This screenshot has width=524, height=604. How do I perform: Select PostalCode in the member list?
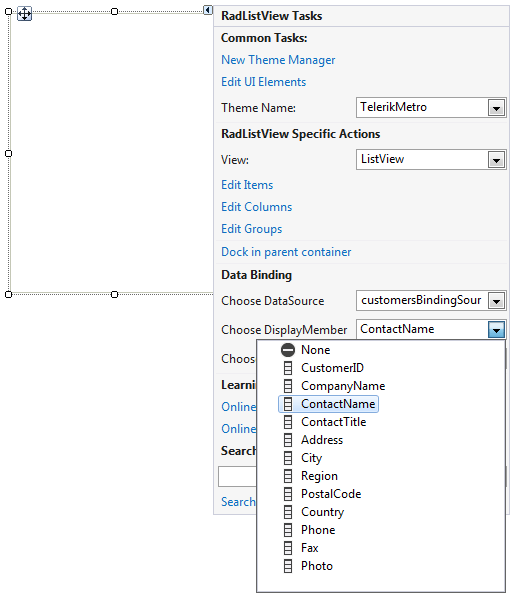[x=331, y=494]
